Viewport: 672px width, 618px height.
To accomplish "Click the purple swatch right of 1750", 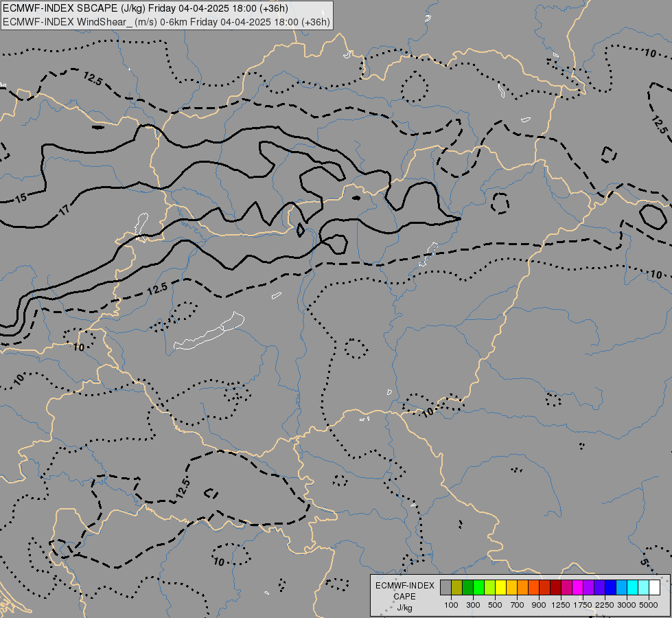I will (588, 588).
